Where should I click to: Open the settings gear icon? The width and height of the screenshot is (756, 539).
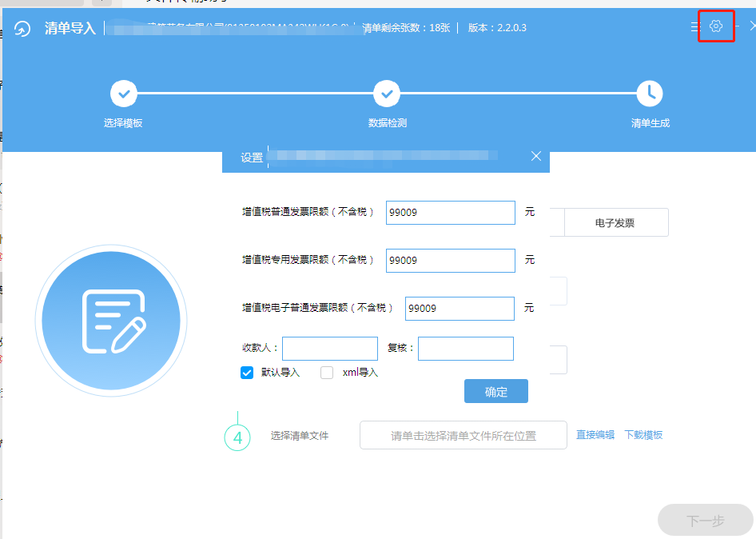point(716,26)
